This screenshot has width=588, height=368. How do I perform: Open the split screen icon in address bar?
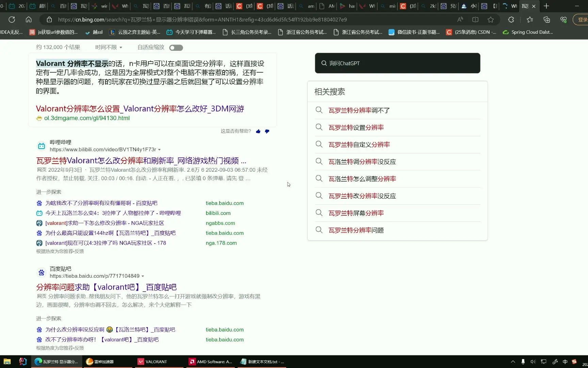pos(475,19)
